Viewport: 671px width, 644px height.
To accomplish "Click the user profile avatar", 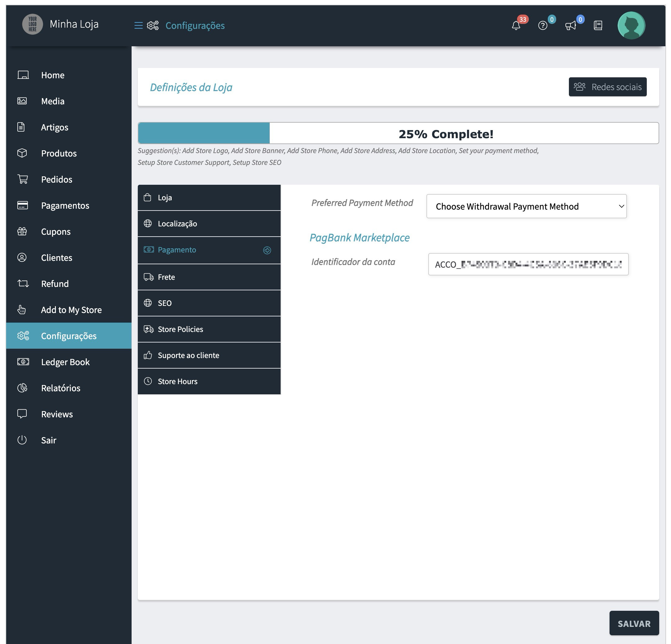I will pyautogui.click(x=631, y=25).
